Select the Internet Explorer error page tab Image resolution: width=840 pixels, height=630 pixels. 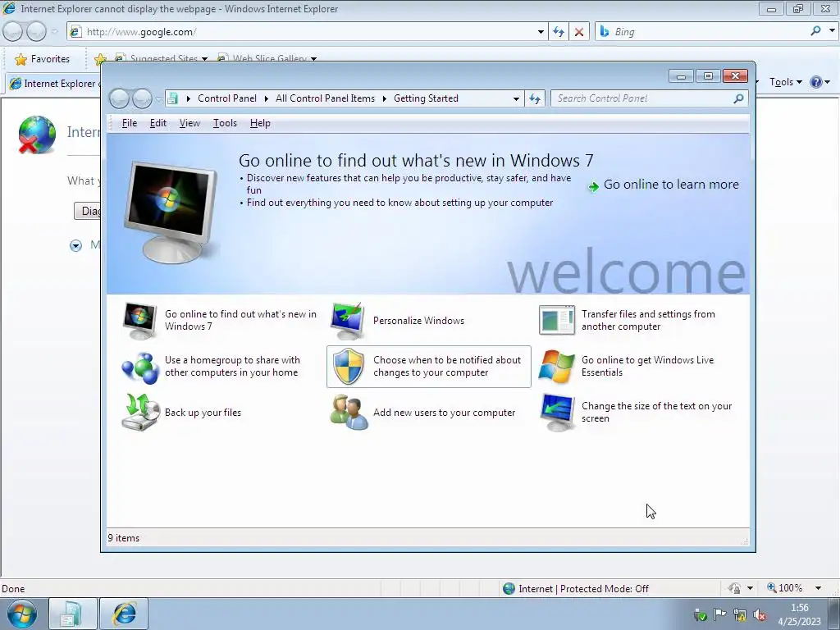[x=53, y=84]
